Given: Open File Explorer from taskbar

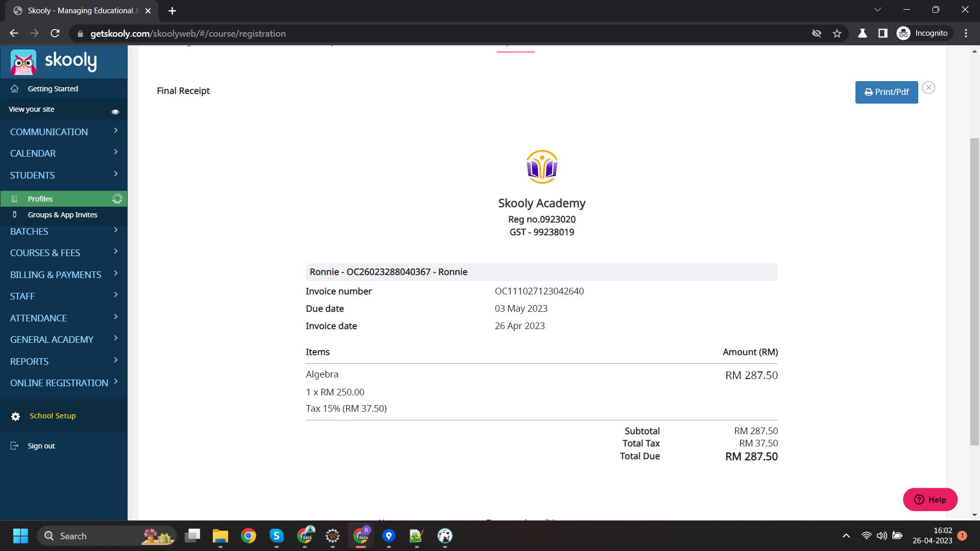Looking at the screenshot, I should [220, 536].
